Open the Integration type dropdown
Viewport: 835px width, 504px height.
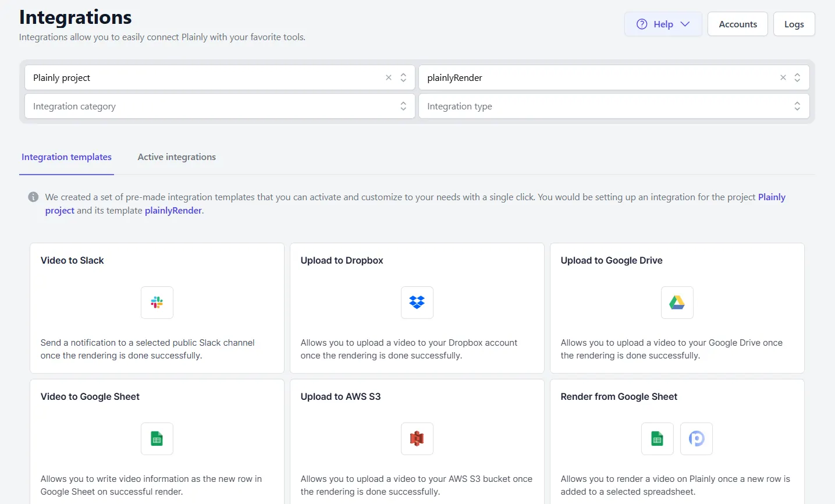(614, 106)
